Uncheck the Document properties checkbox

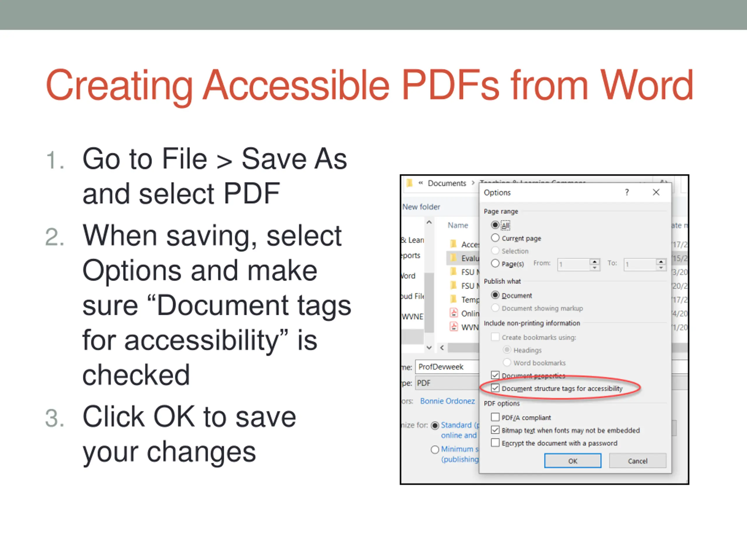[x=495, y=375]
